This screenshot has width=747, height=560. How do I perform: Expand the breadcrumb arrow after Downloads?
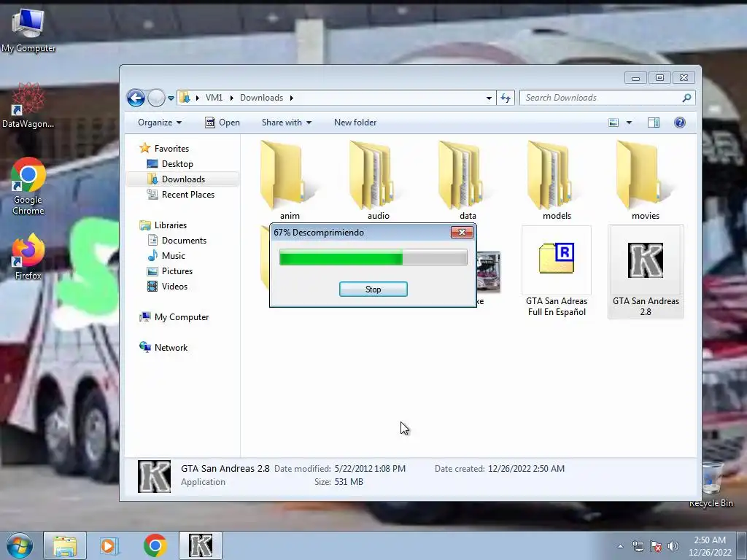(x=291, y=98)
